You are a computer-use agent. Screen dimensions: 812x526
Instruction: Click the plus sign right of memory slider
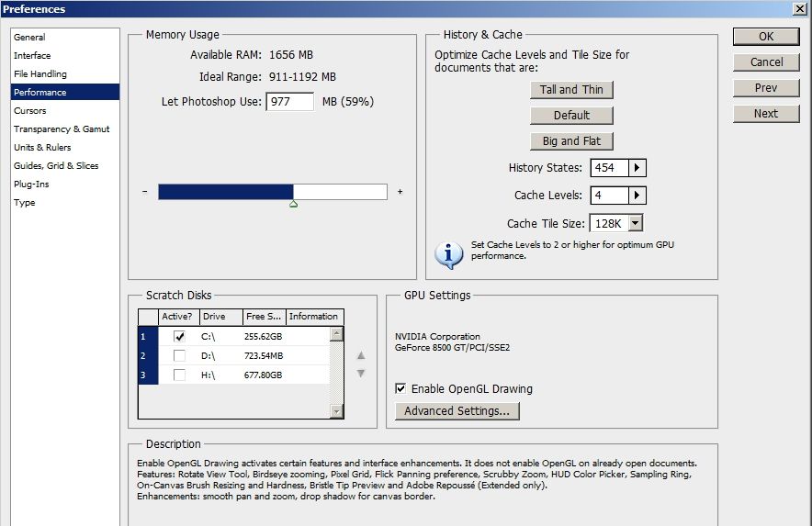point(400,192)
